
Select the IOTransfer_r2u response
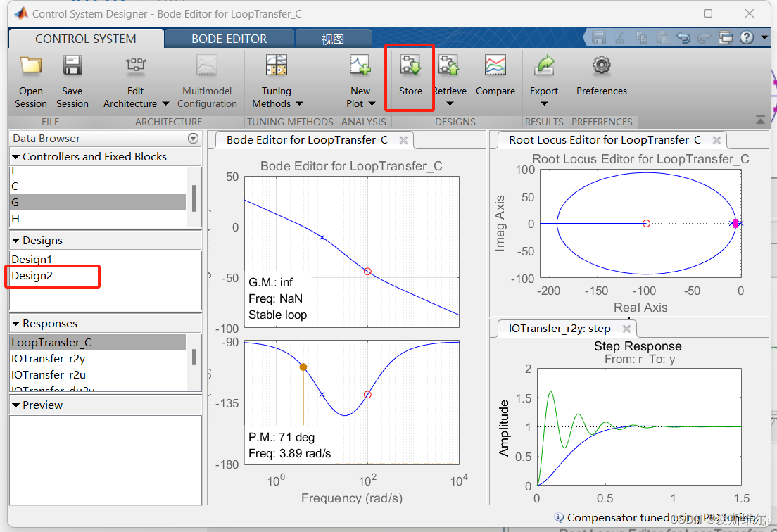98,375
